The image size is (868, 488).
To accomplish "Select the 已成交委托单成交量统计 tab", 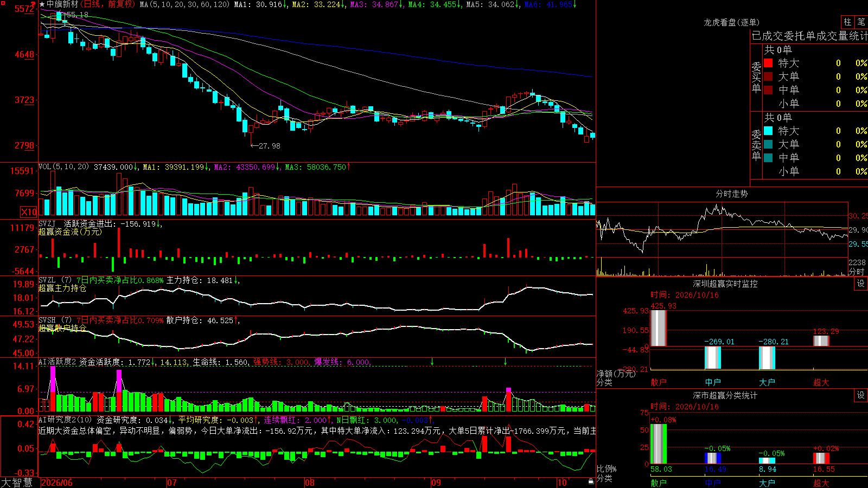I will tap(809, 36).
